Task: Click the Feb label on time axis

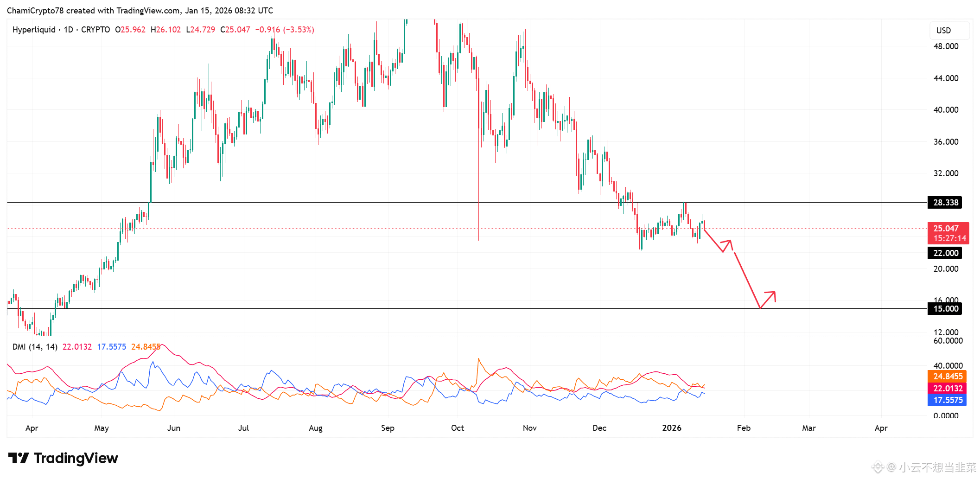Action: coord(744,428)
